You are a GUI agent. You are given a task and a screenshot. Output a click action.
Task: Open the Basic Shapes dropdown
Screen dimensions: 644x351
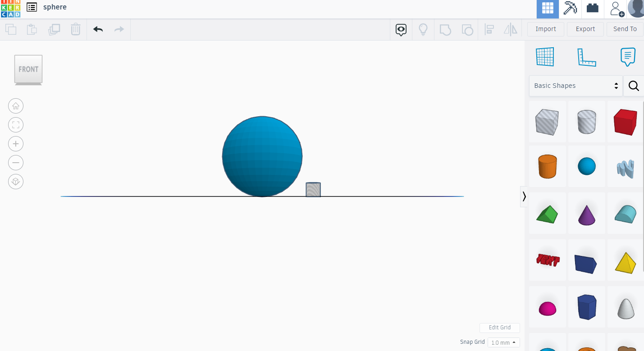click(x=575, y=86)
